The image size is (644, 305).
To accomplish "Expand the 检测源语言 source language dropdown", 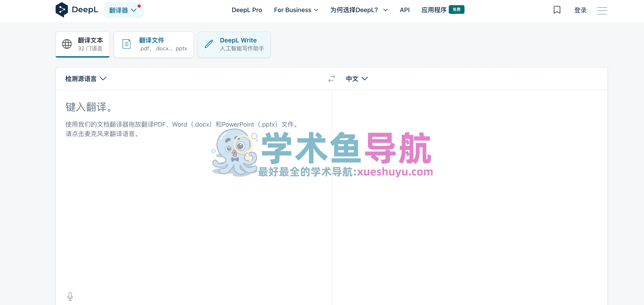I will [x=85, y=78].
